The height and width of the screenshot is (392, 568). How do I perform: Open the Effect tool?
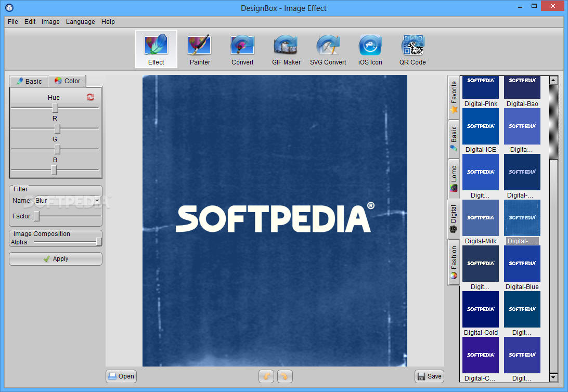tap(156, 49)
